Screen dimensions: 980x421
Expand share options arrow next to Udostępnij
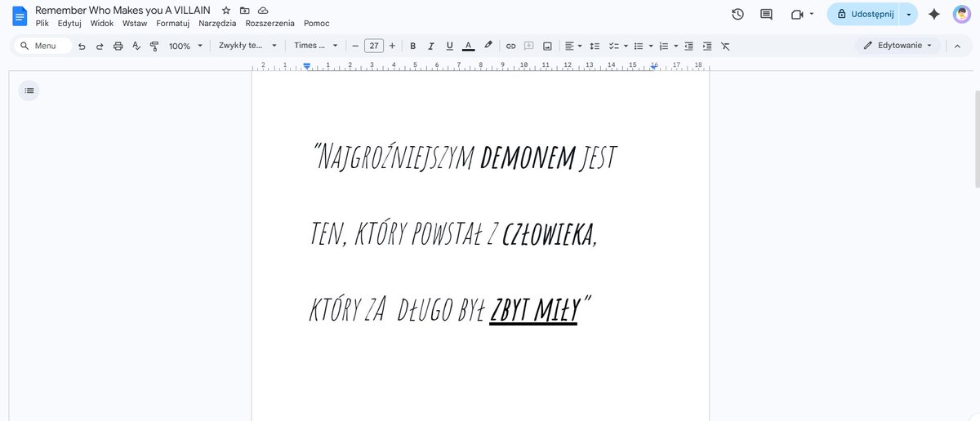[x=908, y=14]
